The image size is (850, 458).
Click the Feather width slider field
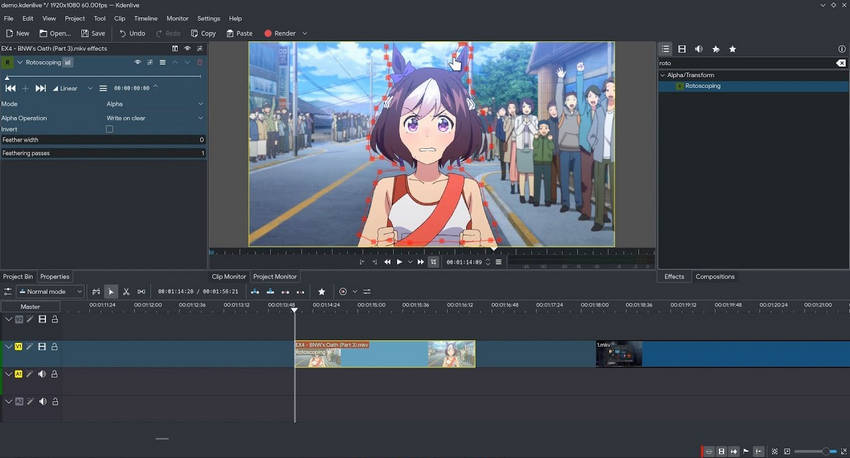(103, 140)
